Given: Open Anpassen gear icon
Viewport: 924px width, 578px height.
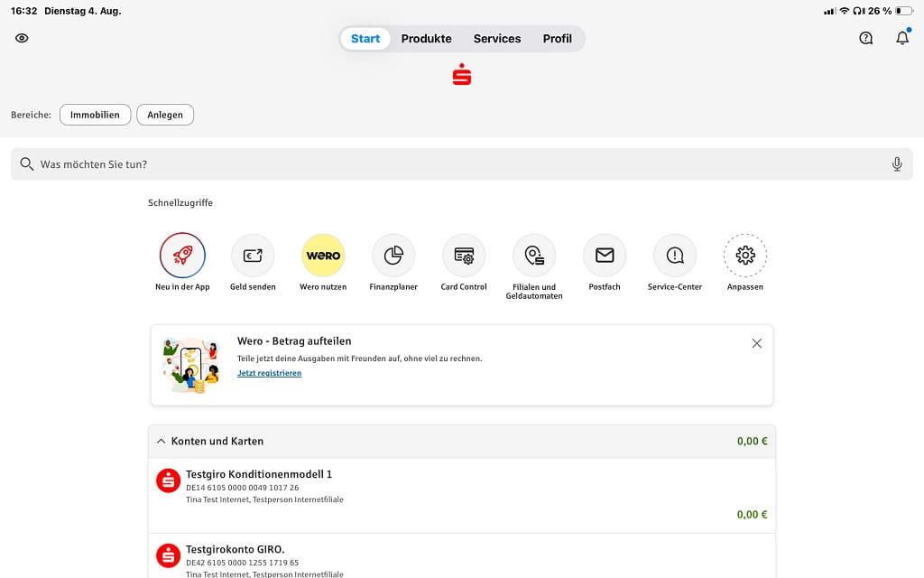Looking at the screenshot, I should point(745,256).
